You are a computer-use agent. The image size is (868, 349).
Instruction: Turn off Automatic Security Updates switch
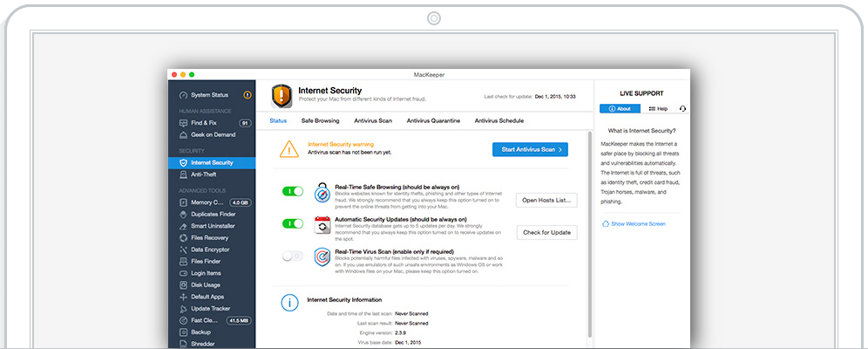[x=293, y=223]
